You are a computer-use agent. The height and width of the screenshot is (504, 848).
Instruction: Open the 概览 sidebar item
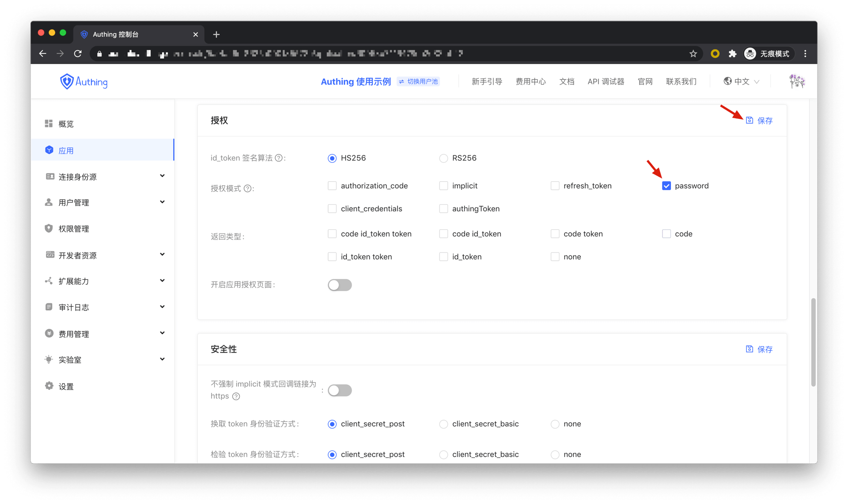(66, 124)
